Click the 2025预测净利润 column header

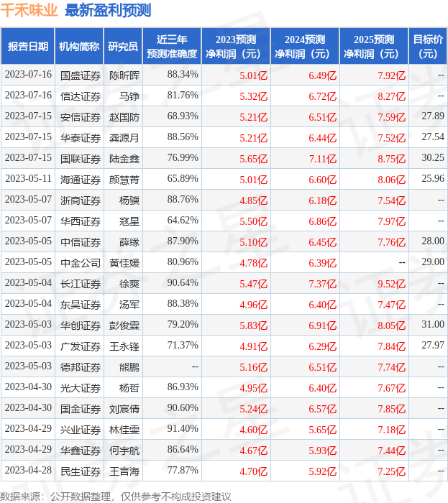(374, 46)
